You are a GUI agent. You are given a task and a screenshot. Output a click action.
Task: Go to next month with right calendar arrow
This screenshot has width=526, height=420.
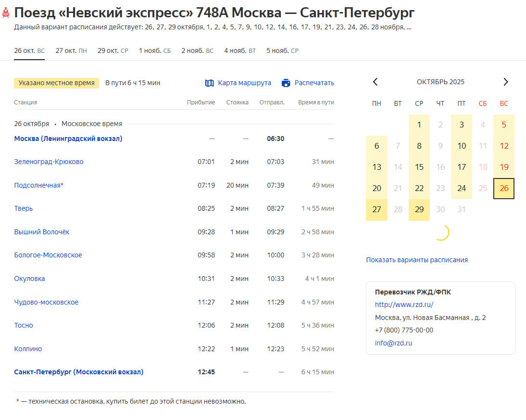(505, 81)
